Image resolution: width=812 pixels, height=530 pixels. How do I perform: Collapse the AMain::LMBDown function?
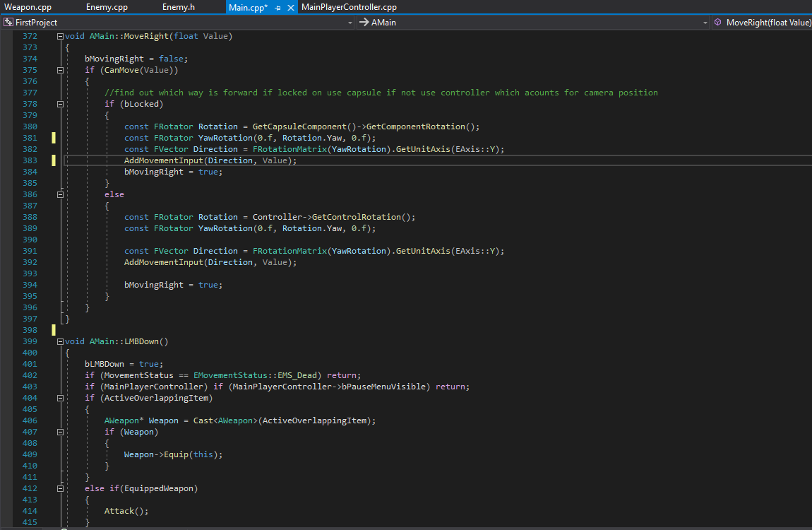[x=60, y=342]
